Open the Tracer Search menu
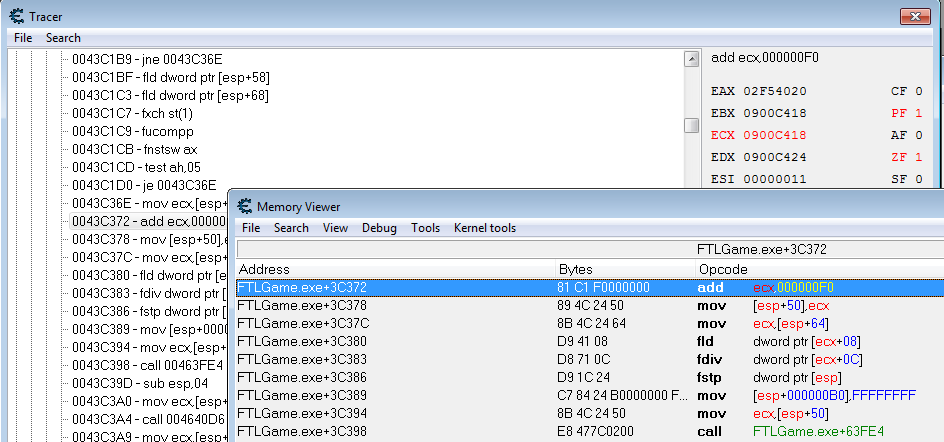Viewport: 944px width, 442px height. (63, 38)
